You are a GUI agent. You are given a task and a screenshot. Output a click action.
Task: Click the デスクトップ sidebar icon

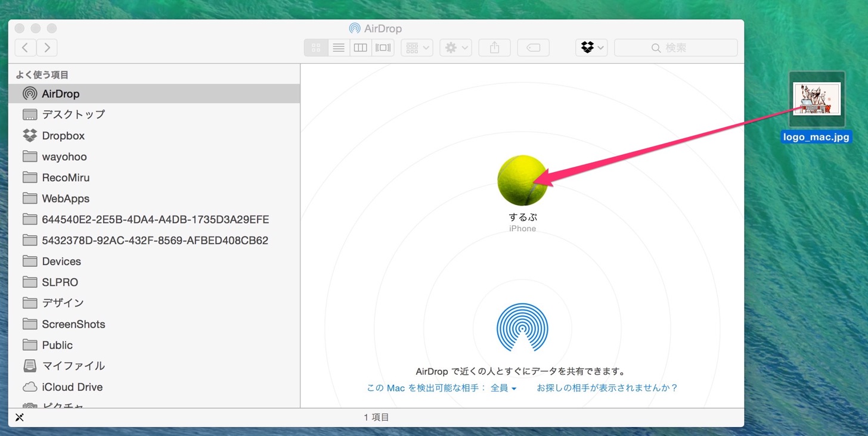click(x=30, y=114)
